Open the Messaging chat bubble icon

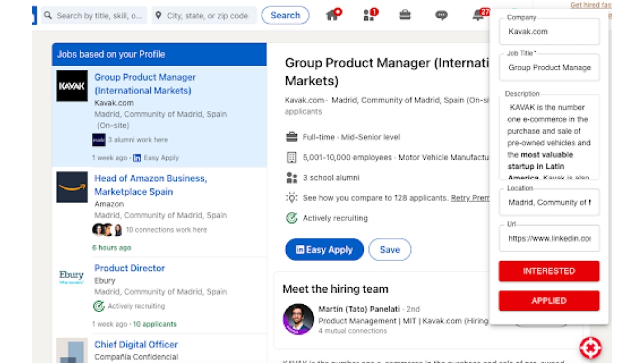(441, 15)
